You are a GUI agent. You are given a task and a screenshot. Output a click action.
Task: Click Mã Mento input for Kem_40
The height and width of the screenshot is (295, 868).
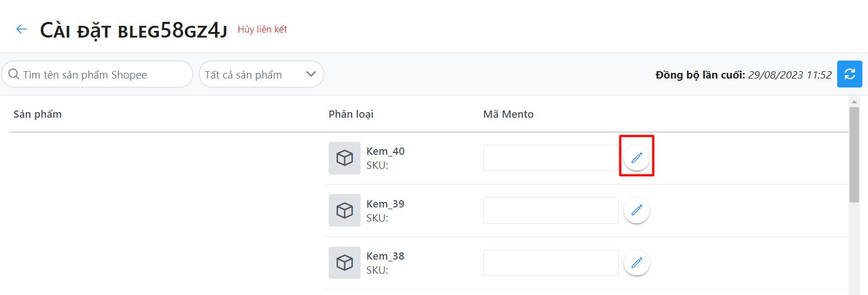pos(550,158)
